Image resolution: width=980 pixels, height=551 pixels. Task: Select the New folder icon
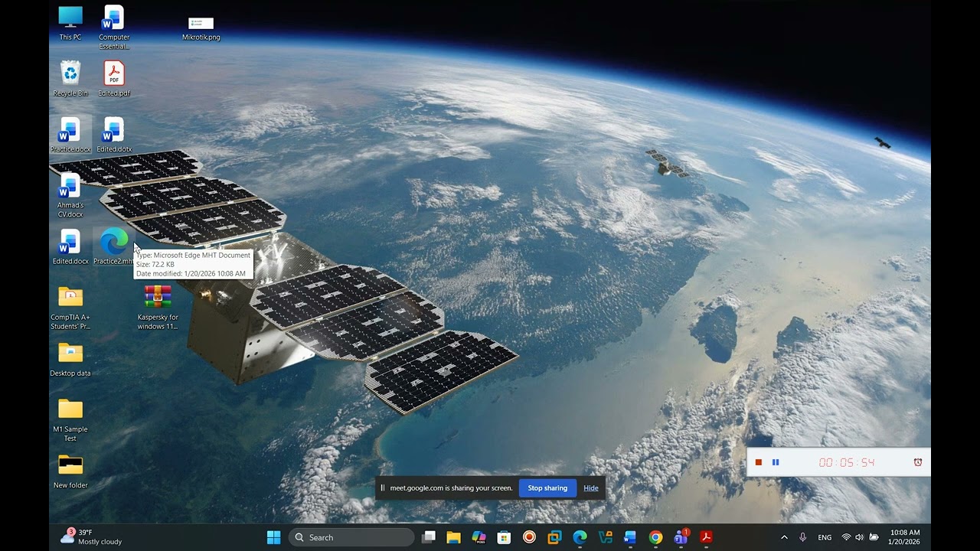[70, 471]
